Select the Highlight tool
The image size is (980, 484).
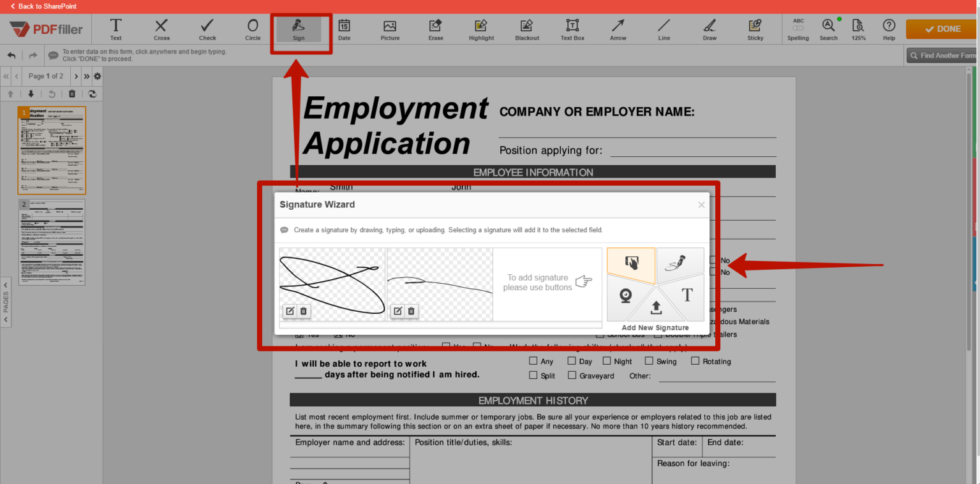coord(481,29)
